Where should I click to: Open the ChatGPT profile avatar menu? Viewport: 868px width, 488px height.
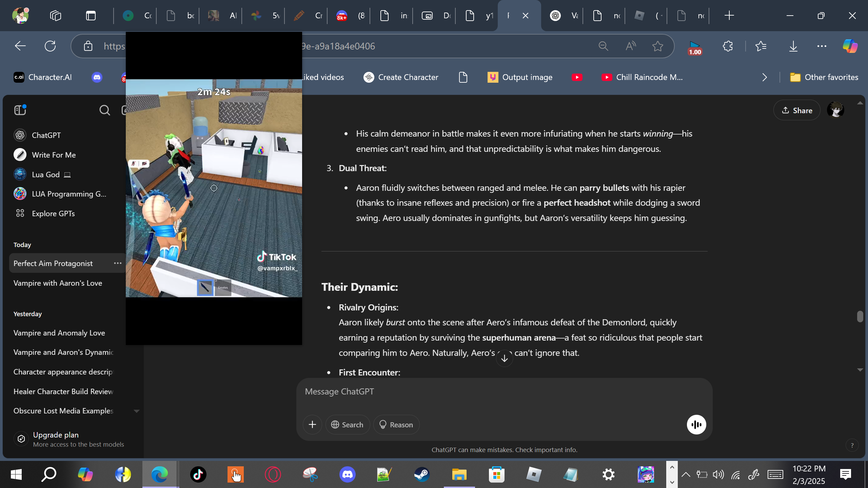point(835,110)
